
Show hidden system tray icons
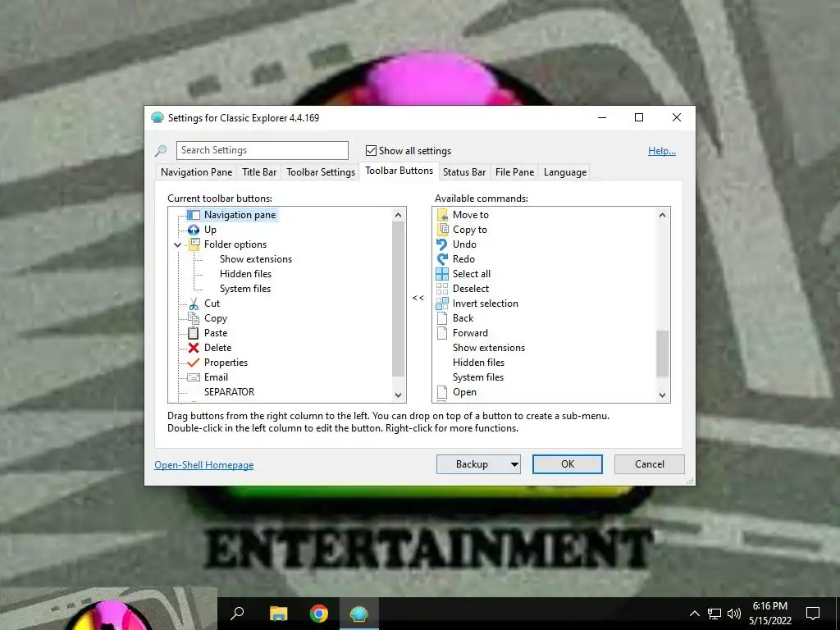(694, 614)
